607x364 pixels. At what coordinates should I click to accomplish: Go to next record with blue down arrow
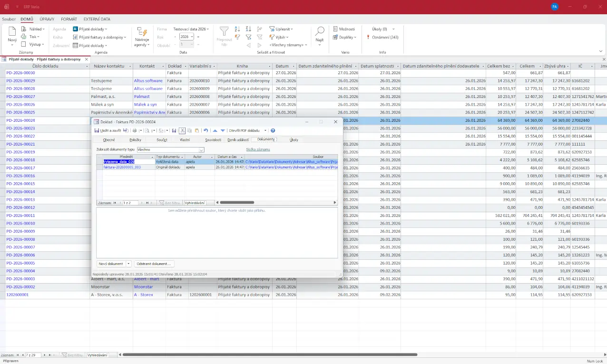223,130
